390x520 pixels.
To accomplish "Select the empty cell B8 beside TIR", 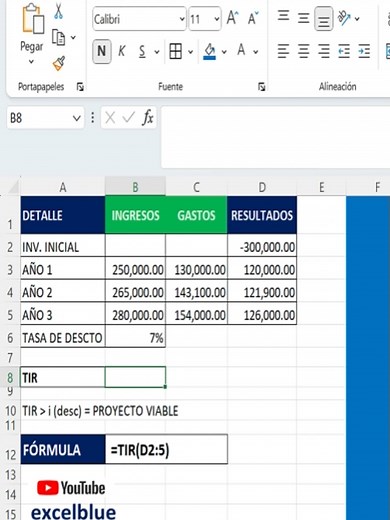I will tap(135, 377).
